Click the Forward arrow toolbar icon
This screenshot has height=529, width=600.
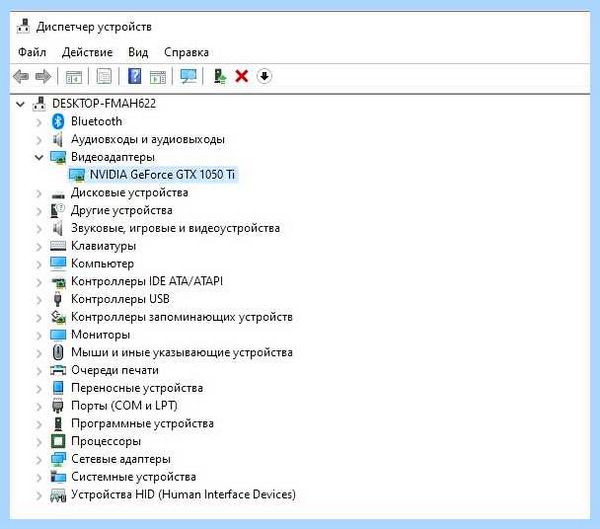[43, 76]
